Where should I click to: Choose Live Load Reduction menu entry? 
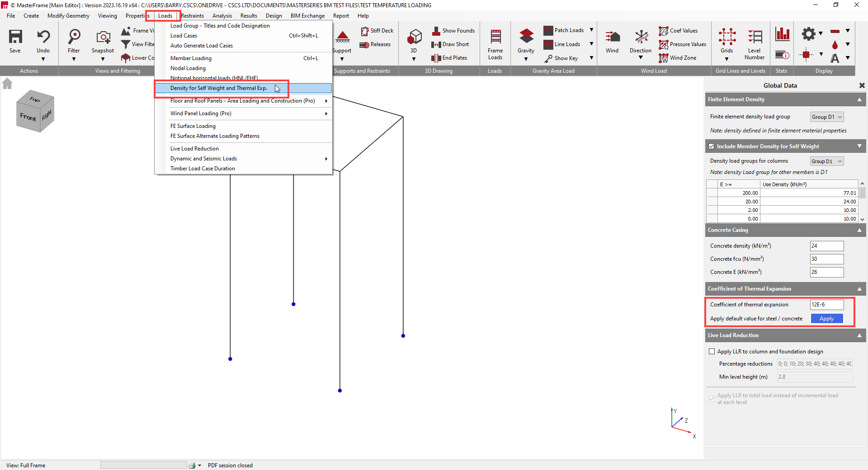(243, 149)
